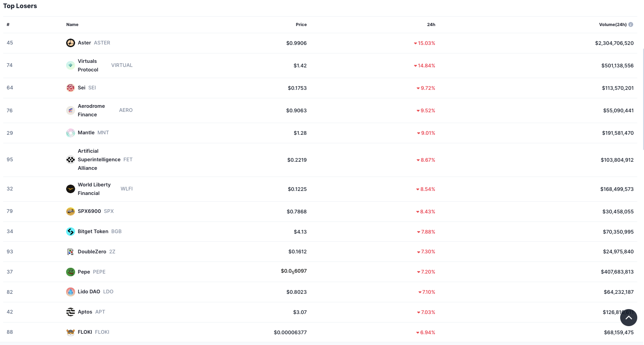644x345 pixels.
Task: Click the Aptos token icon
Action: (x=70, y=312)
